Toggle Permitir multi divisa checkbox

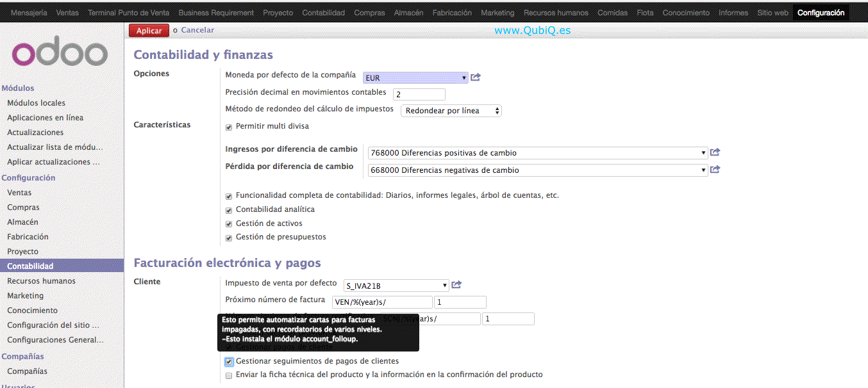[229, 127]
